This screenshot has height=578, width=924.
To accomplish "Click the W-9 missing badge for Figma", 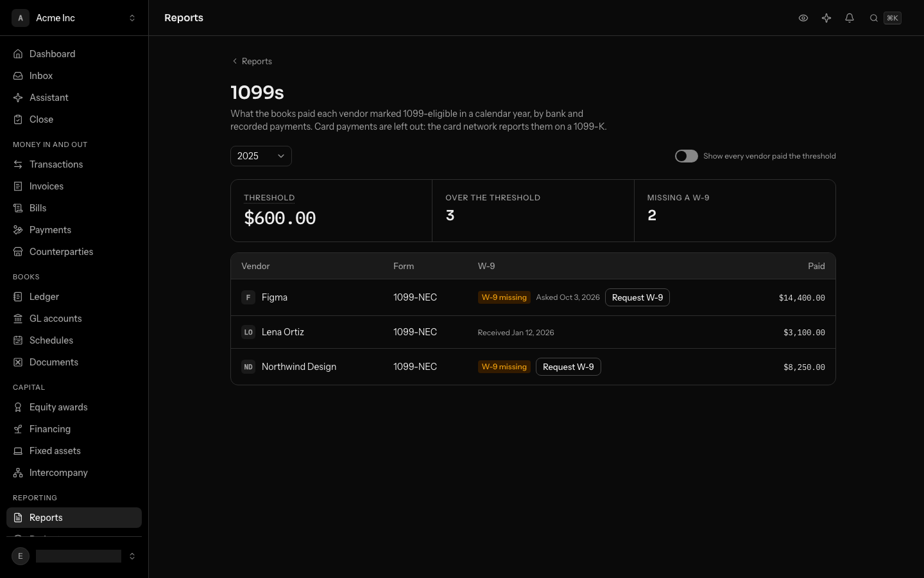I will [x=504, y=297].
